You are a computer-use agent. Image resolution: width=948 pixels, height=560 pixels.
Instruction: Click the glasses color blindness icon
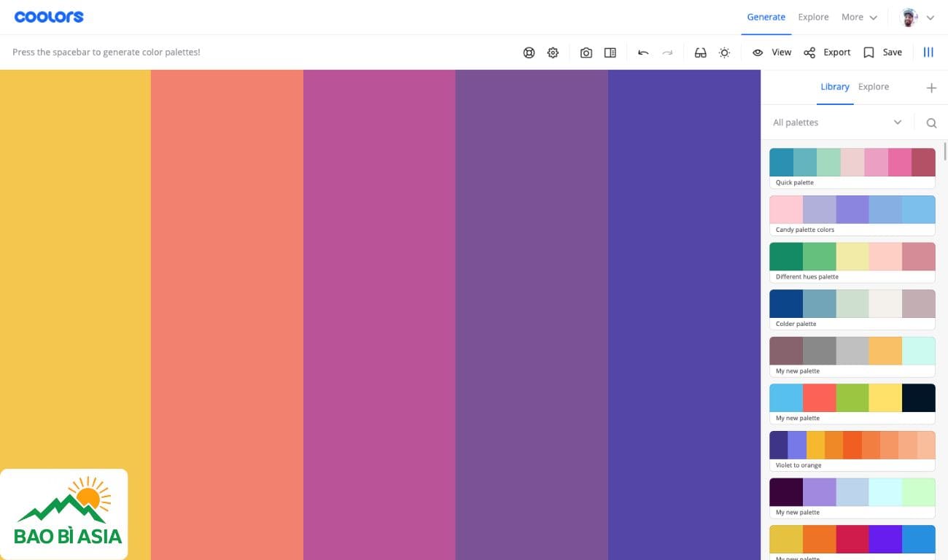700,52
